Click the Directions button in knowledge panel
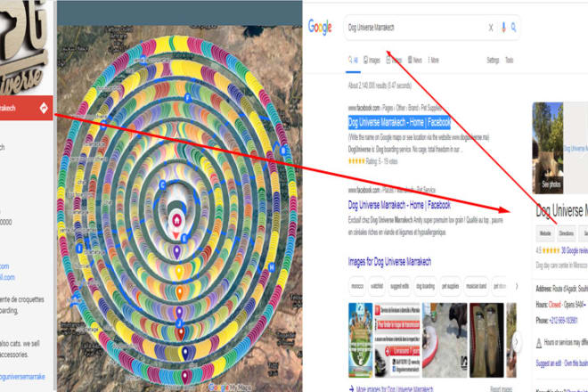Screen dimensions: 588x392 (x=566, y=233)
